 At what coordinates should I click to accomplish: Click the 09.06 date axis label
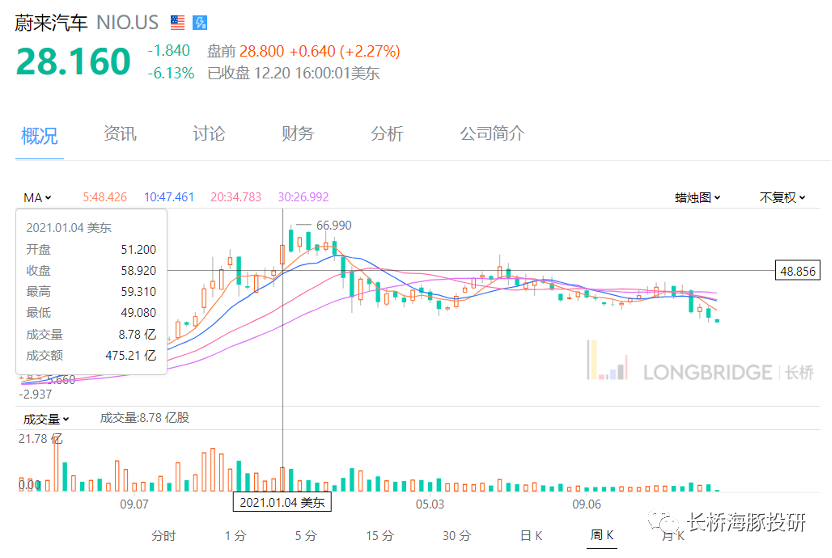pyautogui.click(x=586, y=504)
